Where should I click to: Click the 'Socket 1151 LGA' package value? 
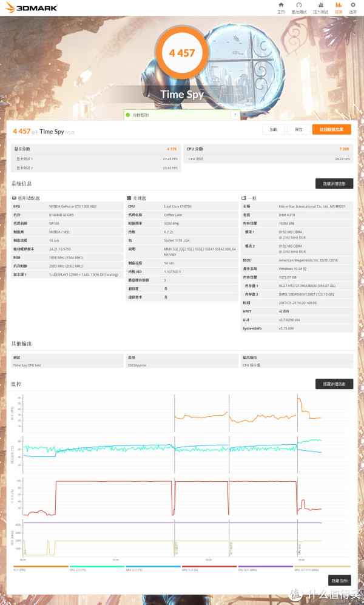tap(176, 240)
